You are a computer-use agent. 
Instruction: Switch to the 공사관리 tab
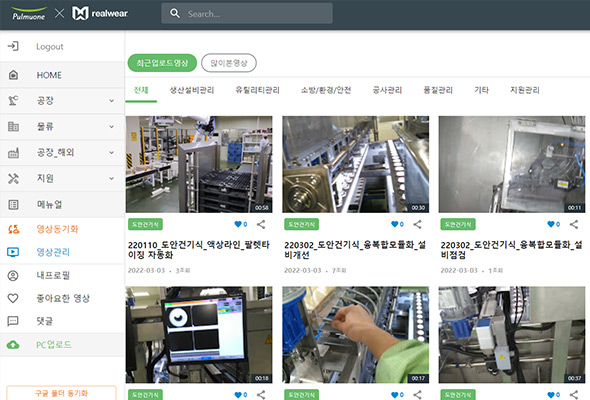tap(387, 90)
